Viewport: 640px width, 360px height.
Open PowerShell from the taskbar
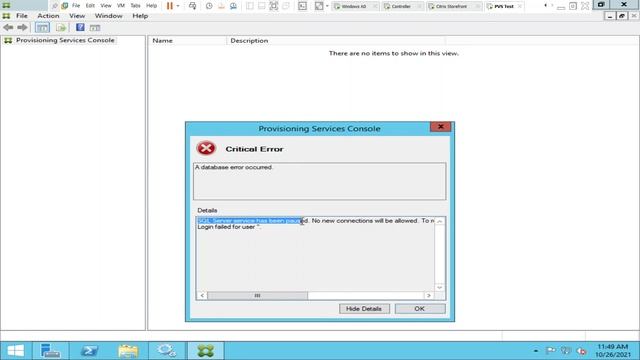tap(89, 351)
